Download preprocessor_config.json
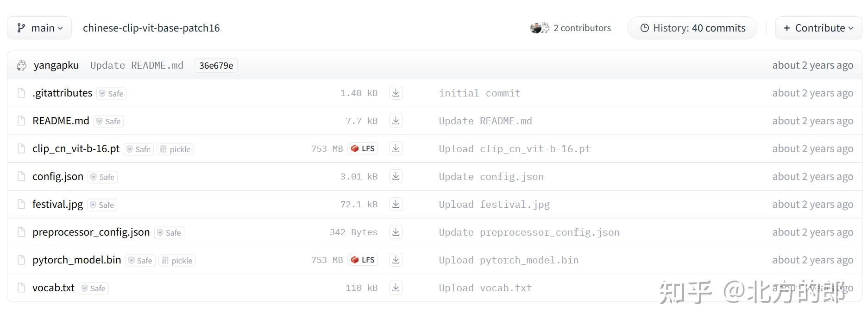868x327 pixels. (x=396, y=232)
